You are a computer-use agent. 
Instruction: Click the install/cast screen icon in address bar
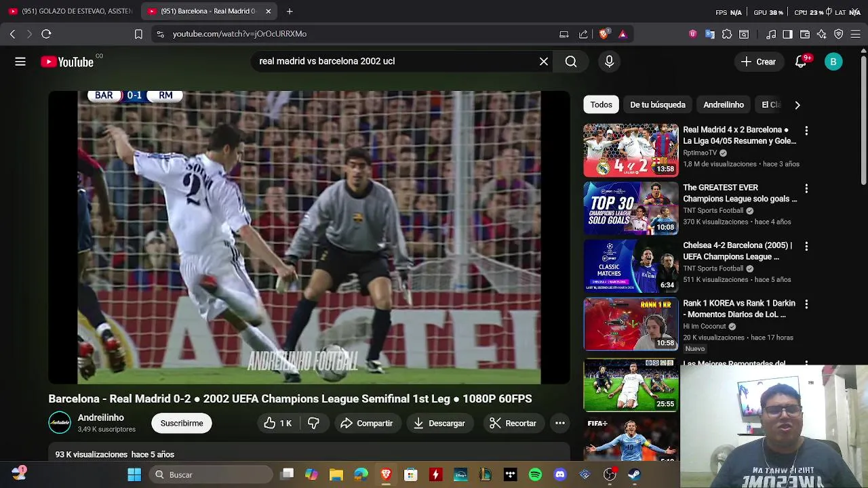pos(564,34)
